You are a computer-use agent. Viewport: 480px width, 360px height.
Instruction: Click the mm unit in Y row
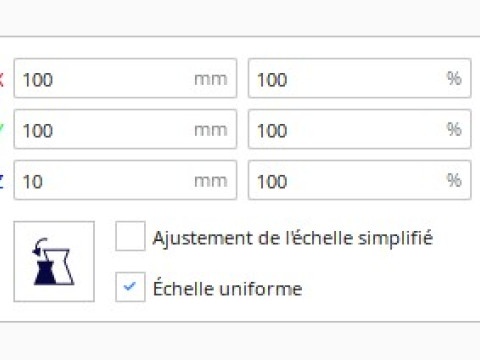[211, 130]
